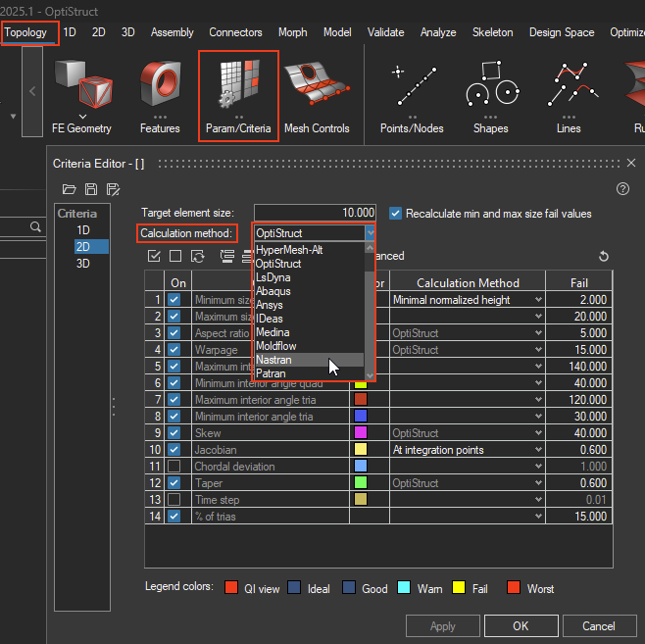Toggle Minimum size criterion checkbox
Screen dimensions: 645x644
[174, 299]
